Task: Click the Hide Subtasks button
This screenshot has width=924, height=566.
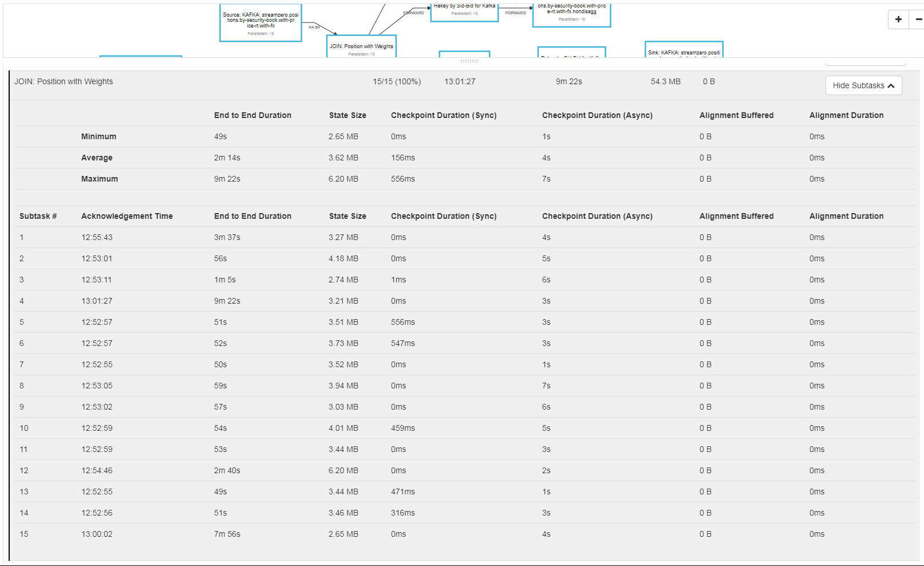Action: pyautogui.click(x=858, y=85)
